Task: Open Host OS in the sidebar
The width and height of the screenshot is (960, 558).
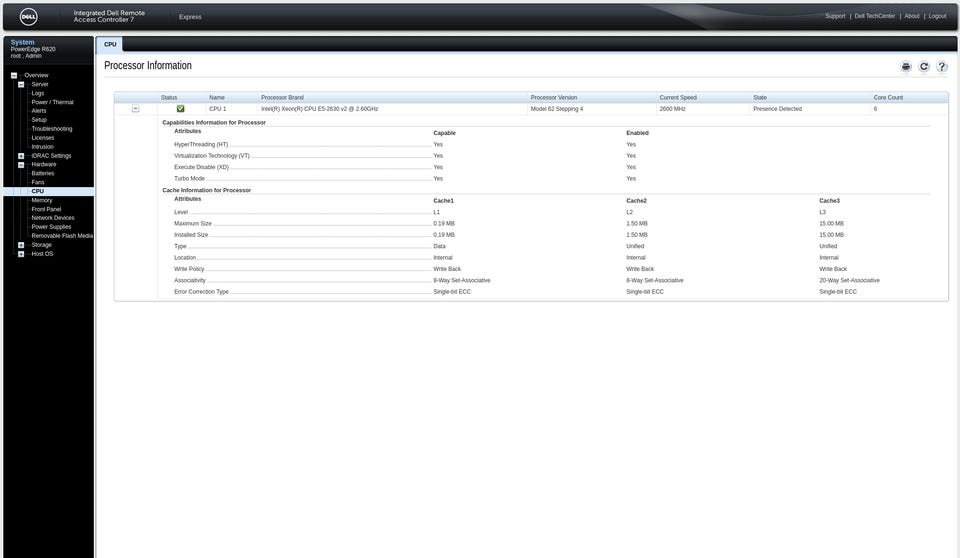Action: pyautogui.click(x=42, y=254)
